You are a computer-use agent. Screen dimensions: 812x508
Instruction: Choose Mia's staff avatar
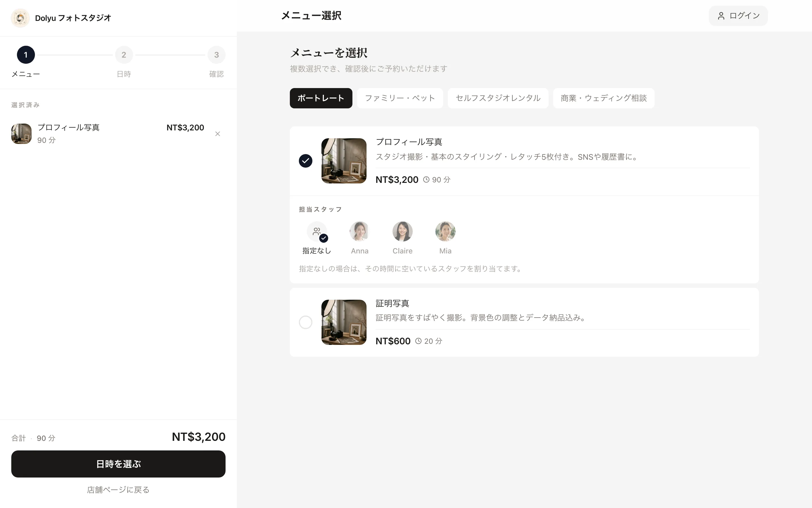point(445,231)
